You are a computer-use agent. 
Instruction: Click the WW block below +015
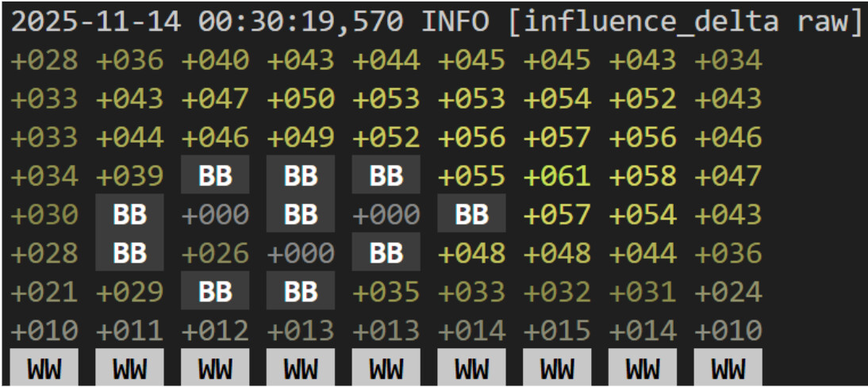click(557, 369)
